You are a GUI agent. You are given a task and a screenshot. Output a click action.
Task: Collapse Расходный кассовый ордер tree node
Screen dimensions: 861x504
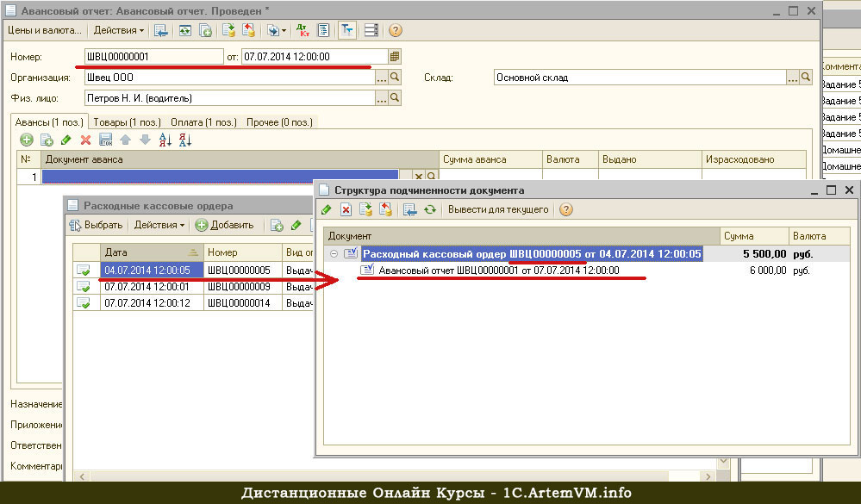click(334, 254)
